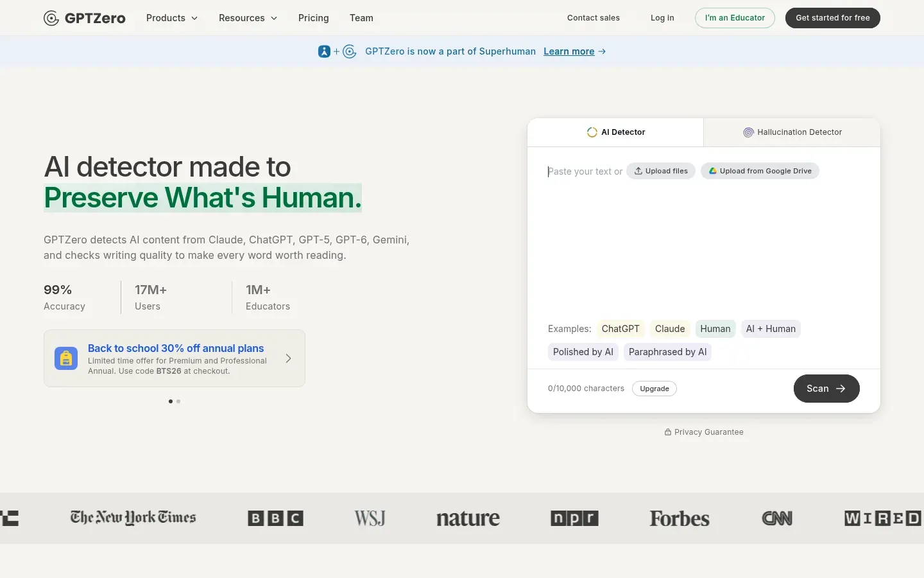Viewport: 924px width, 578px height.
Task: Open the Privacy Guarantee link
Action: 704,432
